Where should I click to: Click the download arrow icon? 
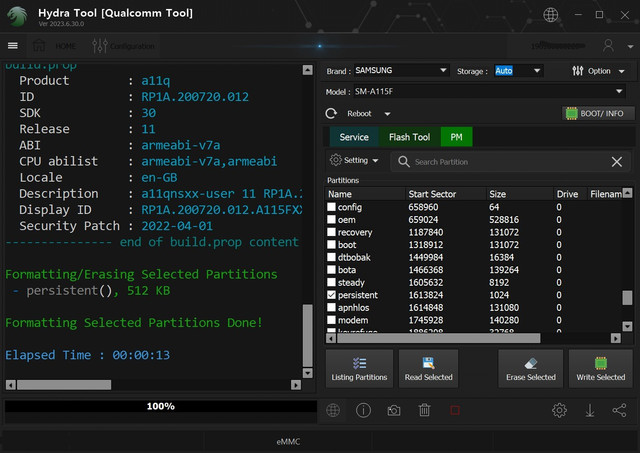tap(590, 410)
